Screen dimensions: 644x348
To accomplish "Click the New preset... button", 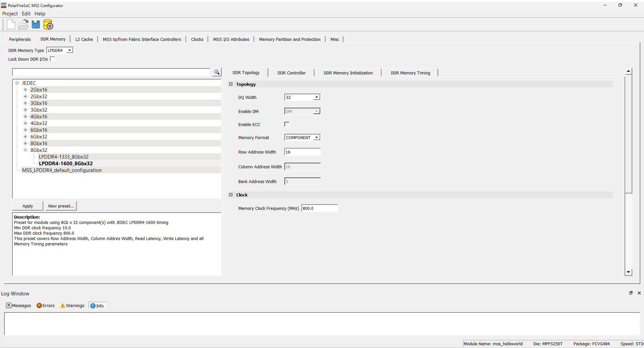I will 61,206.
